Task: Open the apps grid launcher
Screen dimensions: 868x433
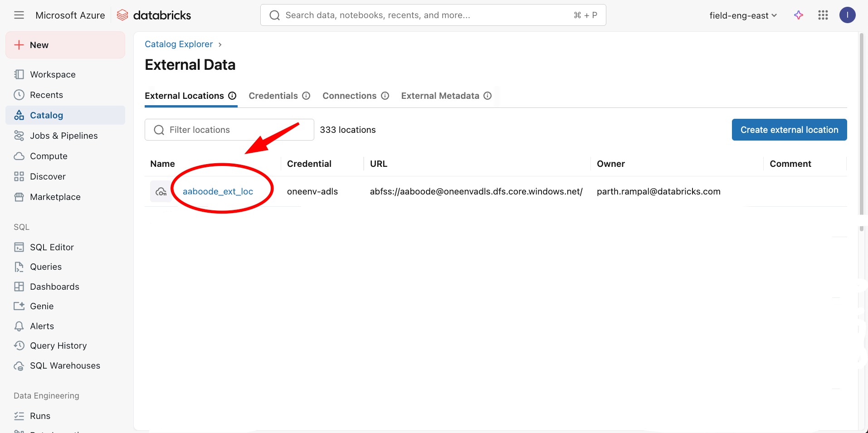Action: tap(823, 15)
